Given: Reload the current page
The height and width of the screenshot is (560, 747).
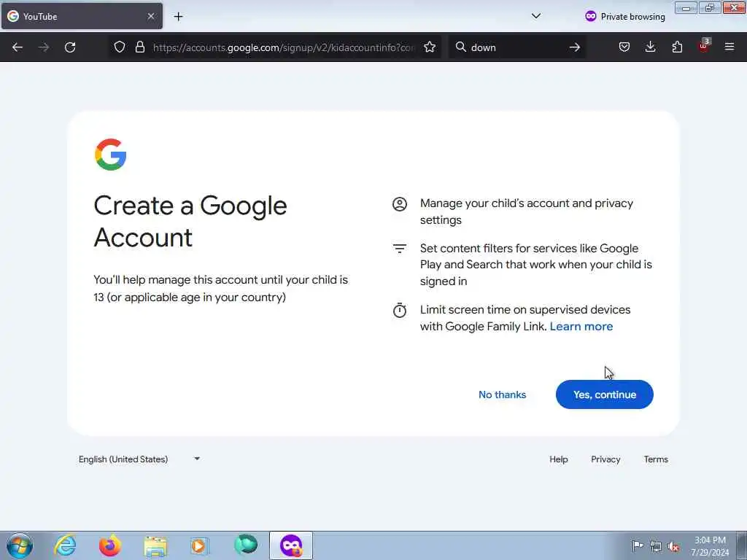Looking at the screenshot, I should (70, 47).
